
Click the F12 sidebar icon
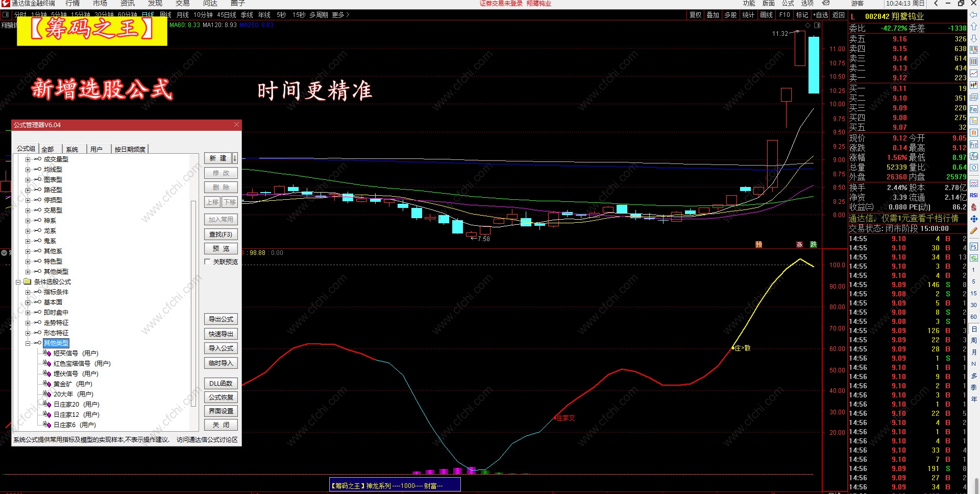pos(974,145)
